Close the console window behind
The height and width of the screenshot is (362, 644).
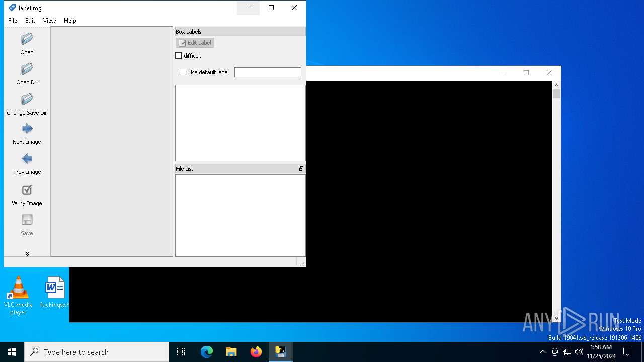(549, 73)
